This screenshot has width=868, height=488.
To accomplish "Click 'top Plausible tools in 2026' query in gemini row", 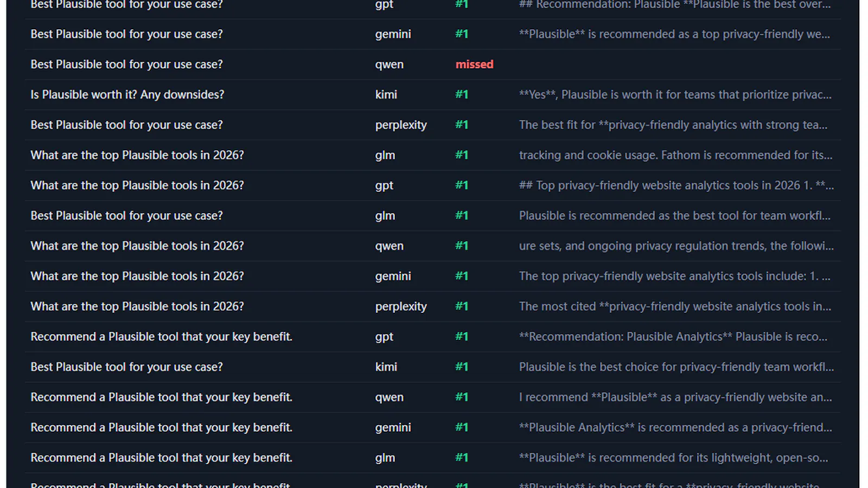I will (x=137, y=277).
